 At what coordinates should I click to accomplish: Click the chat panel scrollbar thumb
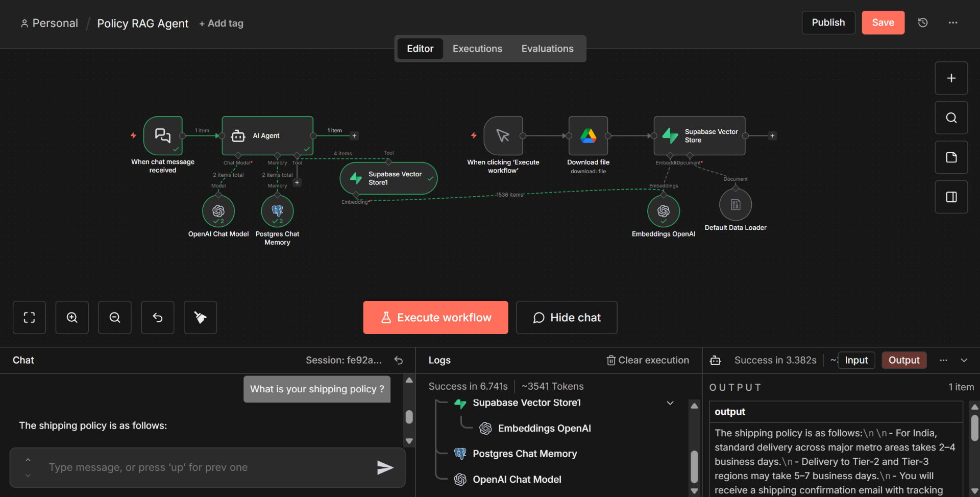tap(409, 417)
